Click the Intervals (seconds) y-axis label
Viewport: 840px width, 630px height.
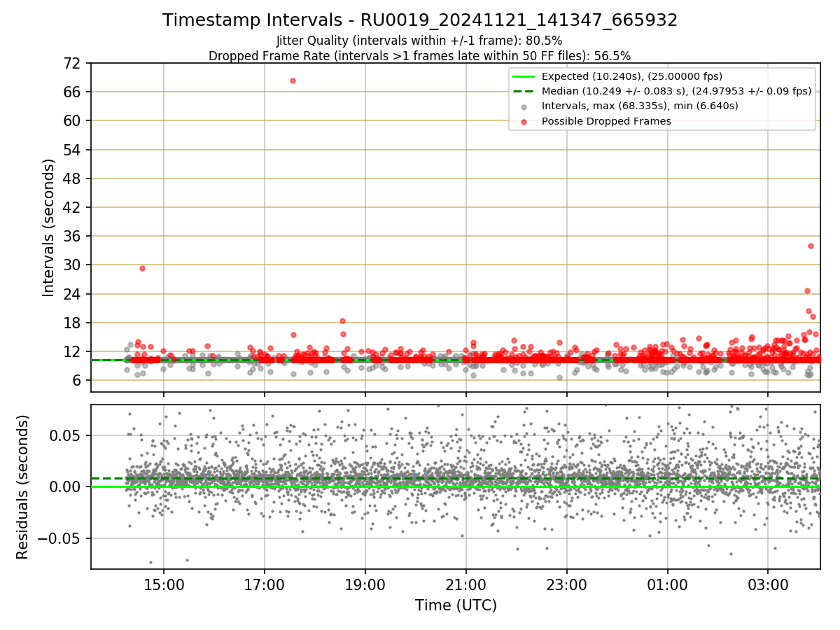[48, 227]
